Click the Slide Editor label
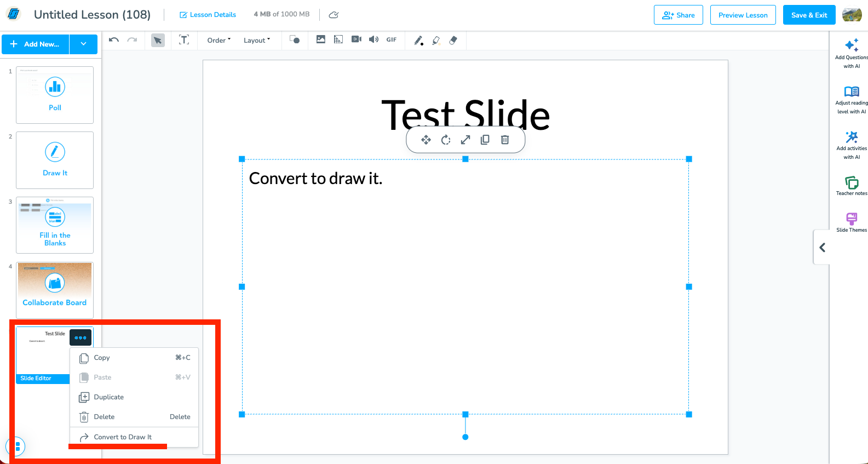Screen dimensions: 868x464 click(x=36, y=379)
